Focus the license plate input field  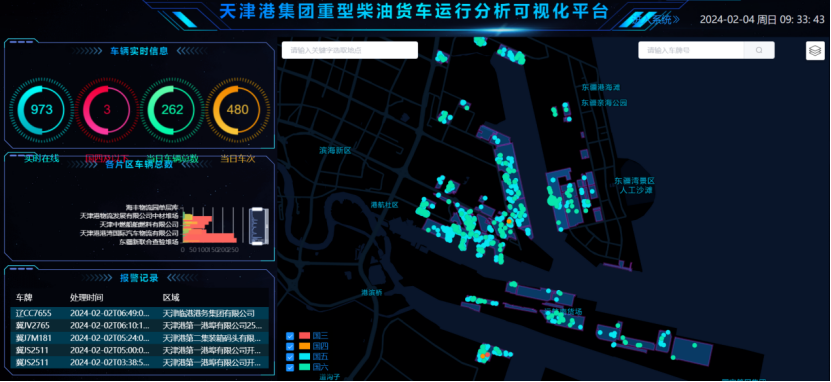tap(691, 50)
